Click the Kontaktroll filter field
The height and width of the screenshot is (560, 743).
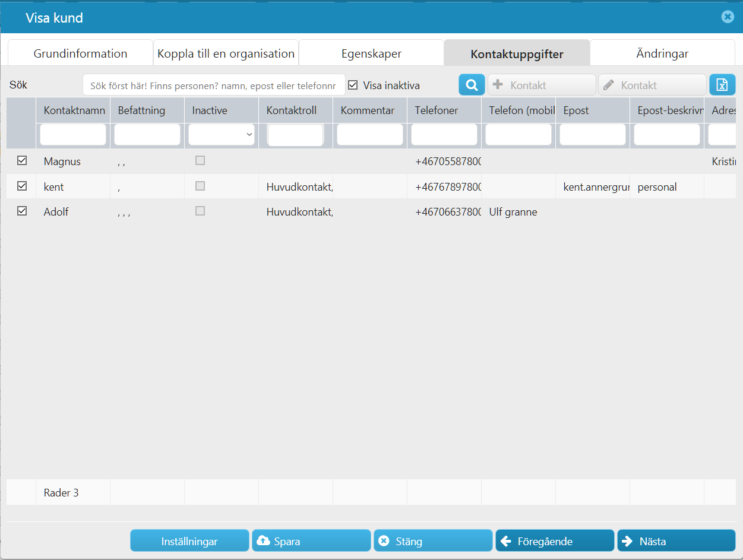click(296, 135)
